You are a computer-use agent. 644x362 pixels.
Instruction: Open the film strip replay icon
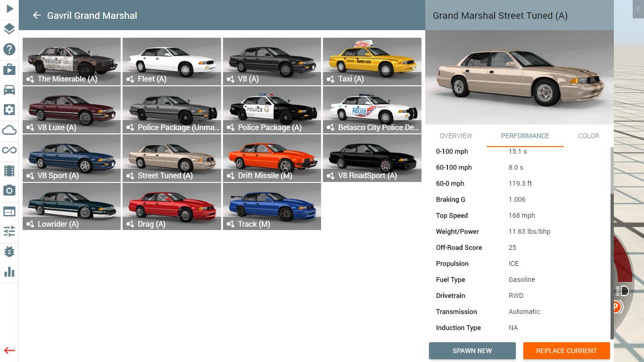(9, 171)
